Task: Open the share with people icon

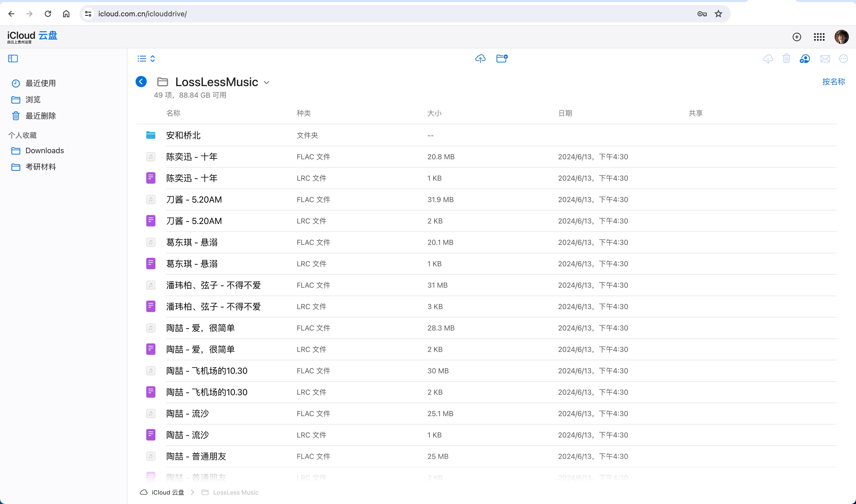Action: [805, 59]
